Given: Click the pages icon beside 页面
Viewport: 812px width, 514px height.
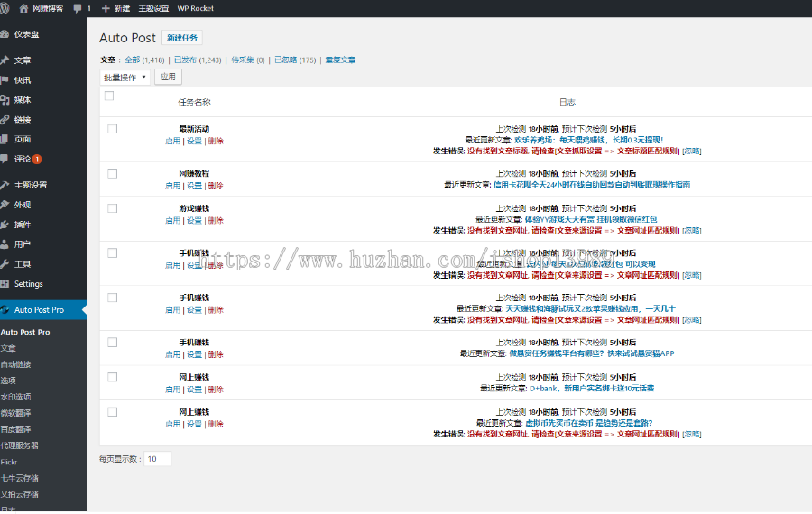Looking at the screenshot, I should 5,139.
